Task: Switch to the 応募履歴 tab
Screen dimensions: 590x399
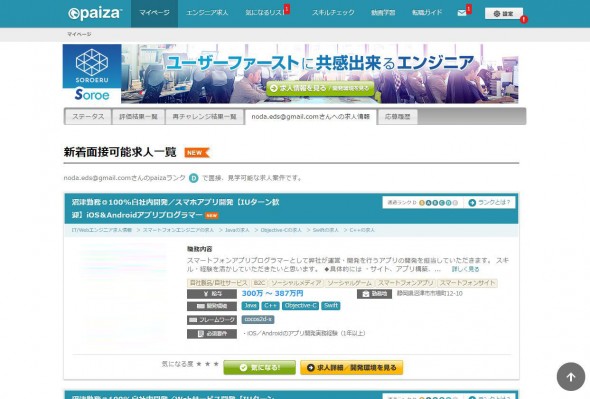Action: (x=397, y=117)
